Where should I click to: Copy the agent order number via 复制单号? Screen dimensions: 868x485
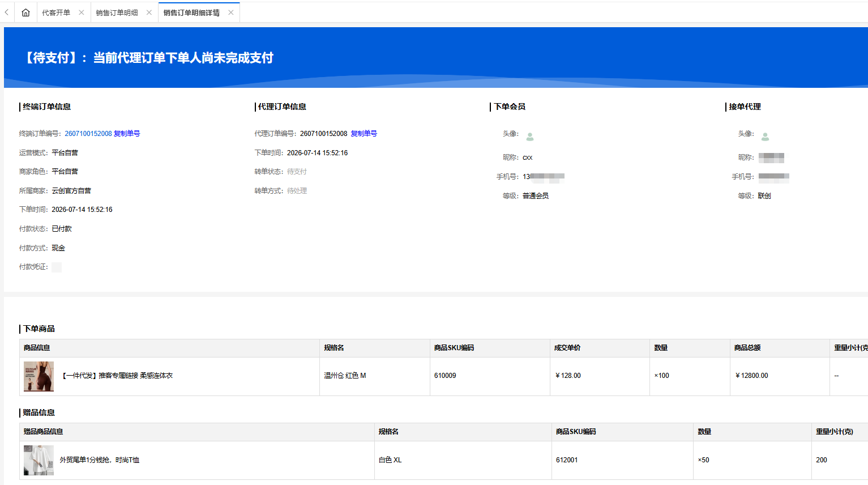coord(364,134)
